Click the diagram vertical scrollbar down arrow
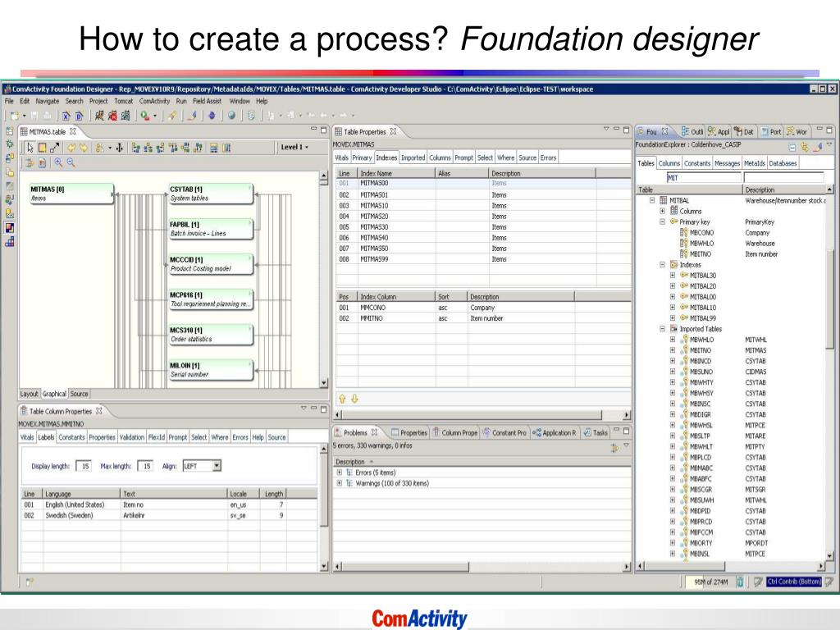The image size is (840, 630). point(323,383)
